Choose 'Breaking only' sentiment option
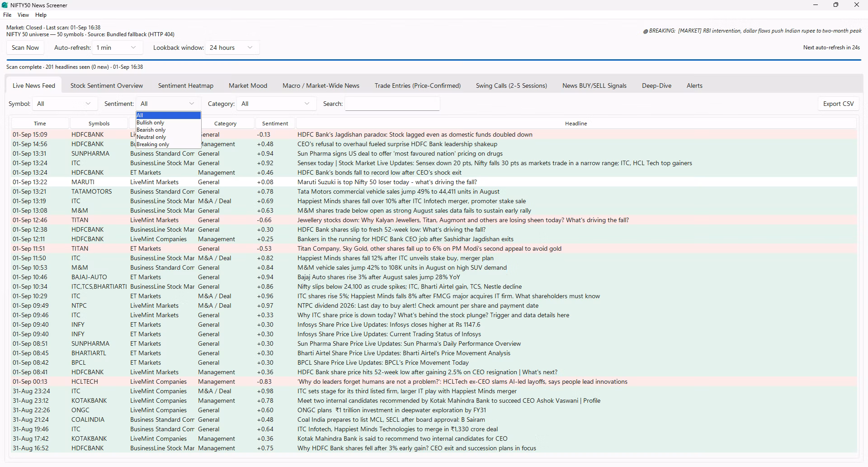The height and width of the screenshot is (467, 868). point(168,144)
